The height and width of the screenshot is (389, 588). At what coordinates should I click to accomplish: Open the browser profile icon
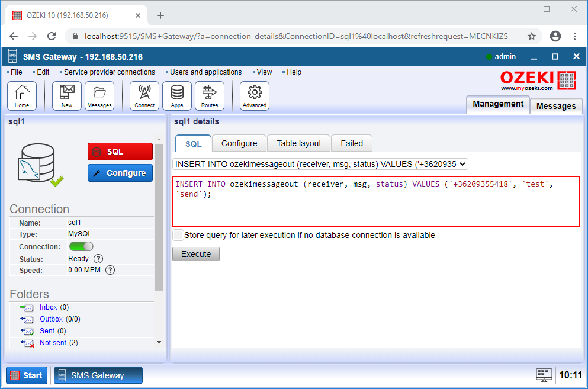click(555, 36)
